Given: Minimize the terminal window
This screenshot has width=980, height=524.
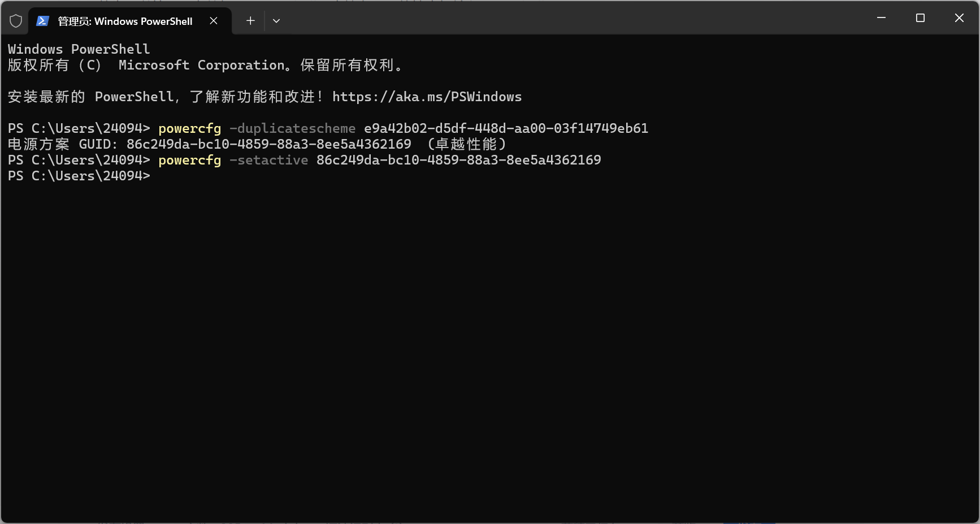Looking at the screenshot, I should [x=881, y=18].
